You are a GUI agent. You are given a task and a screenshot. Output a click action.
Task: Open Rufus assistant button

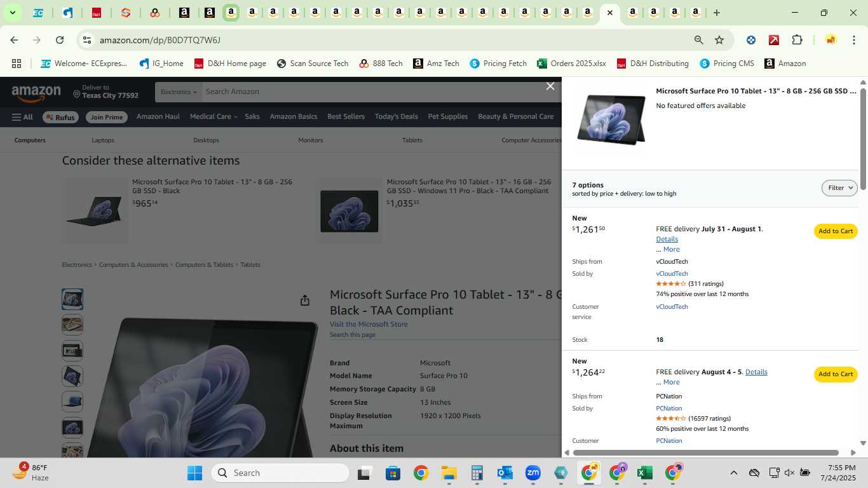(60, 117)
